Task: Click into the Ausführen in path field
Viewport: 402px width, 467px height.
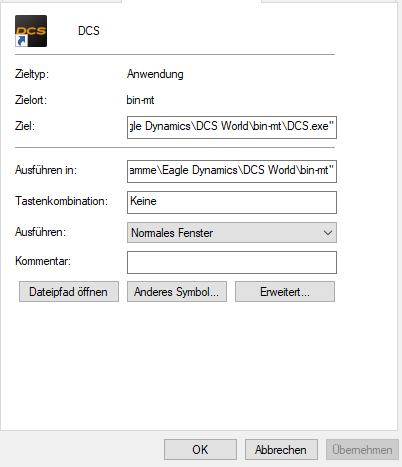Action: point(232,171)
